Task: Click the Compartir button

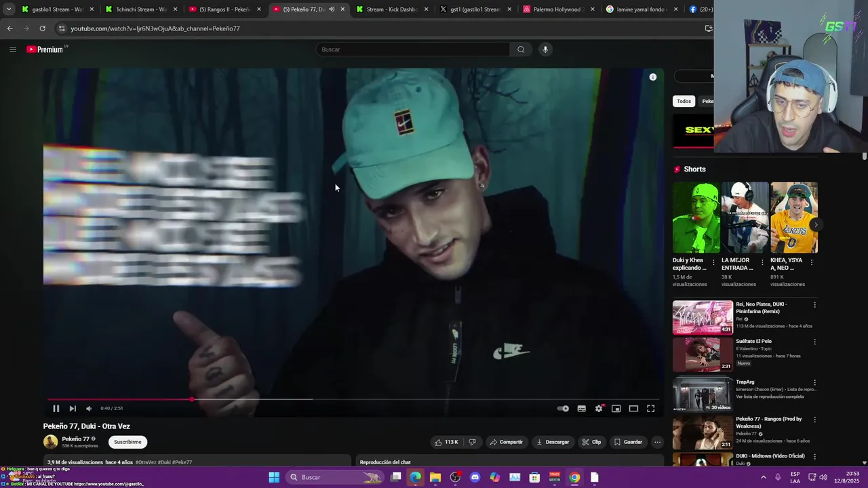Action: click(x=507, y=442)
